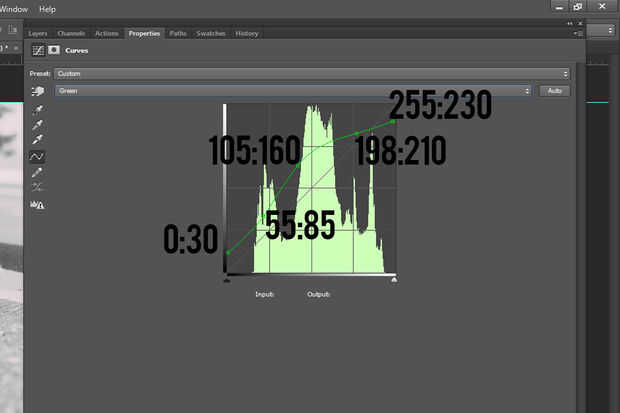Pick the black point eyedropper

(x=38, y=110)
